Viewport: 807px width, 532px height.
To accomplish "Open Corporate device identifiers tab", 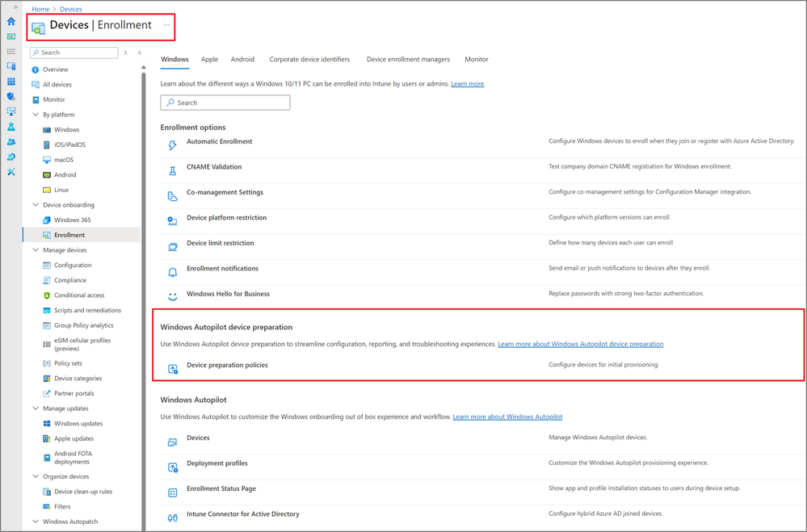I will tap(309, 59).
